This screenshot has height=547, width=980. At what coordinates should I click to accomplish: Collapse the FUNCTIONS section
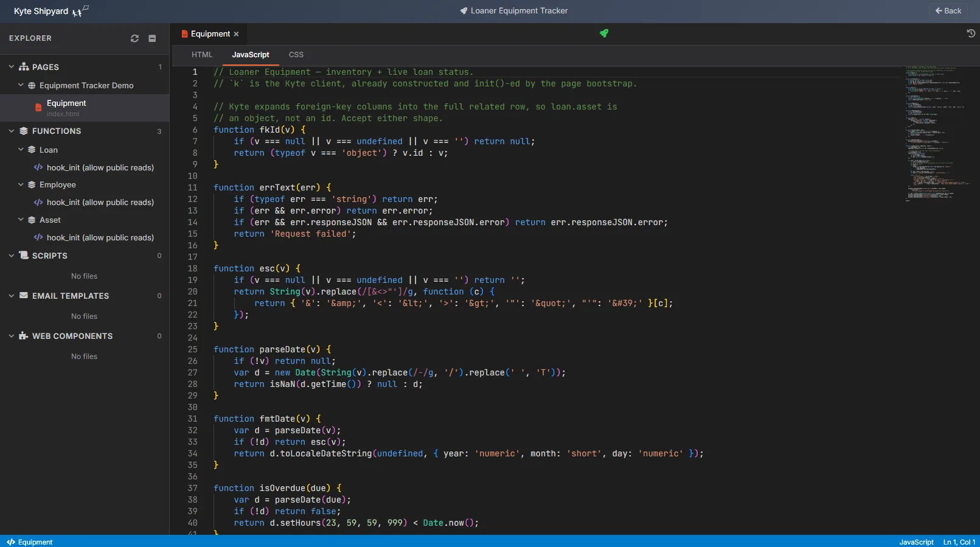tap(11, 131)
